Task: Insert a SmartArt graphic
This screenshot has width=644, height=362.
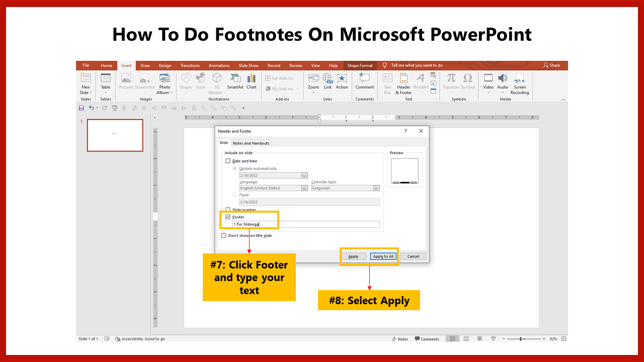Action: coord(235,81)
